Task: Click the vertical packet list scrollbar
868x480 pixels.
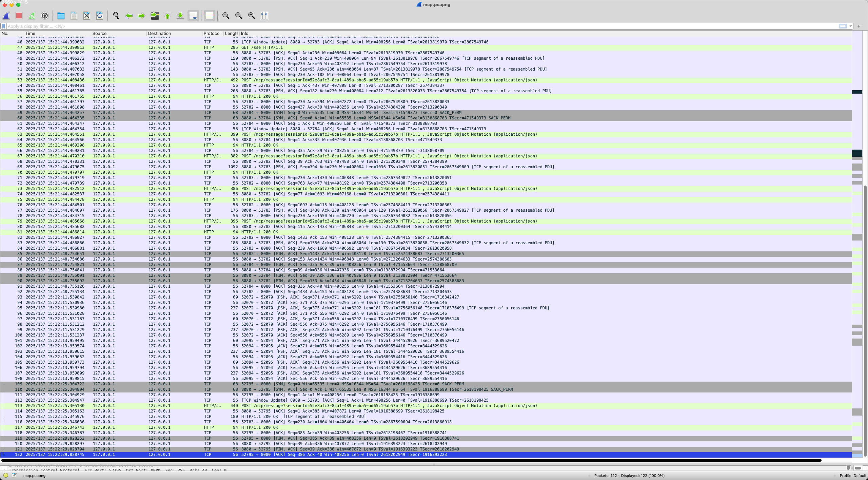Action: (865, 321)
